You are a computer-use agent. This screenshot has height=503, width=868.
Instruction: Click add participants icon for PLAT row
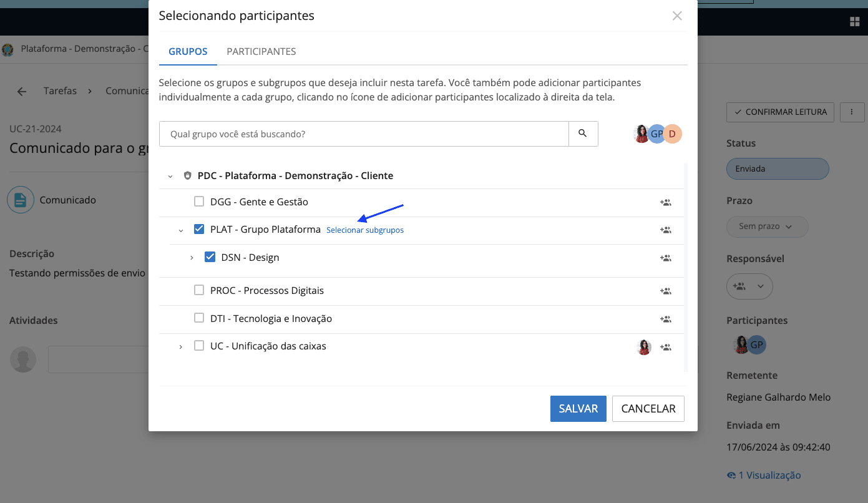click(666, 230)
